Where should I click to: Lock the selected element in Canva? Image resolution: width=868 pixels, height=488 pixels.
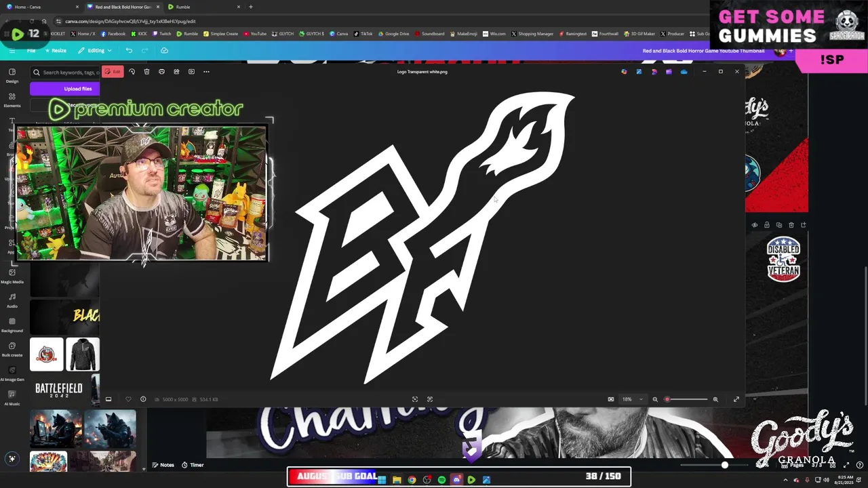click(767, 225)
